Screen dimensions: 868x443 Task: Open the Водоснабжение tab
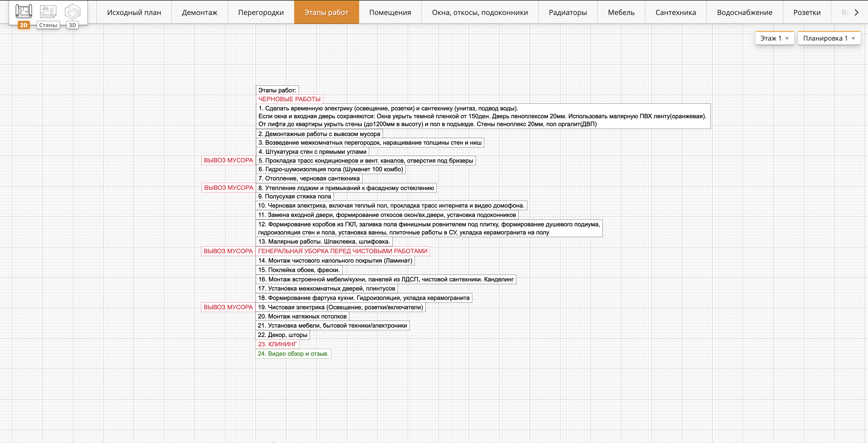[745, 12]
